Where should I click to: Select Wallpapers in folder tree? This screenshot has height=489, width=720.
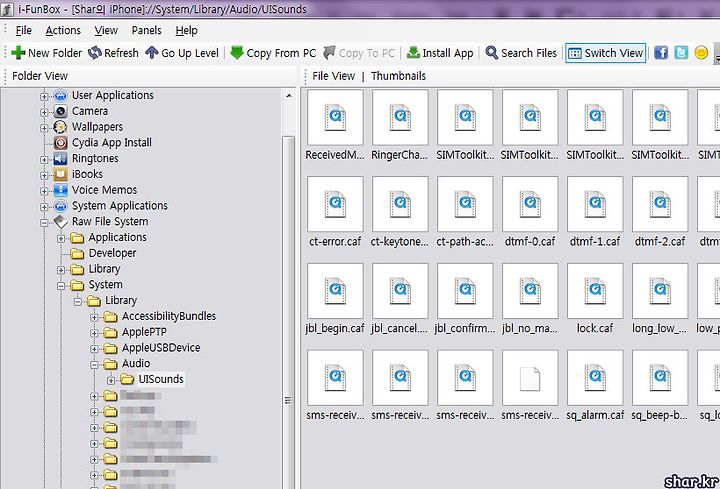tap(97, 127)
